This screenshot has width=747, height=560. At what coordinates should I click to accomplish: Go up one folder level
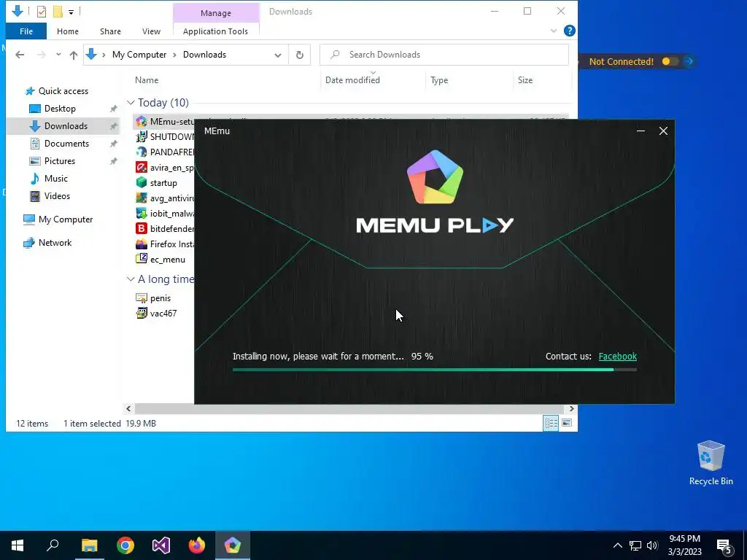(x=74, y=55)
